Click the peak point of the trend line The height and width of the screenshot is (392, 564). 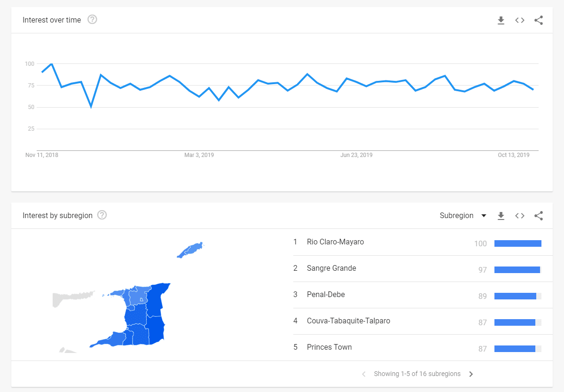pyautogui.click(x=51, y=63)
